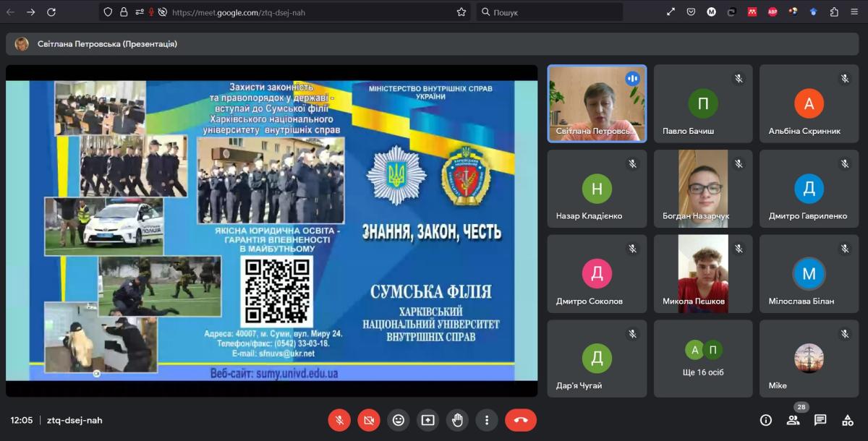This screenshot has height=441, width=868.
Task: Unmute the microphone in Meet toolbar
Action: pos(339,419)
